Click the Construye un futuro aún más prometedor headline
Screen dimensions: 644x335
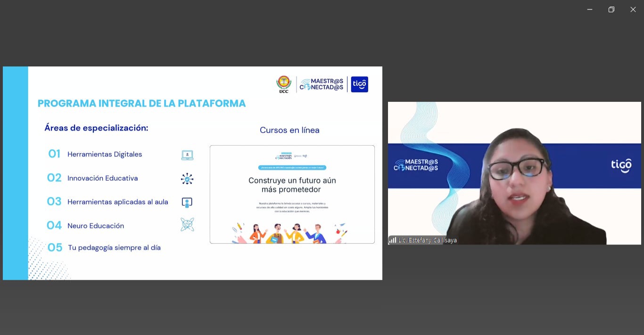click(292, 185)
